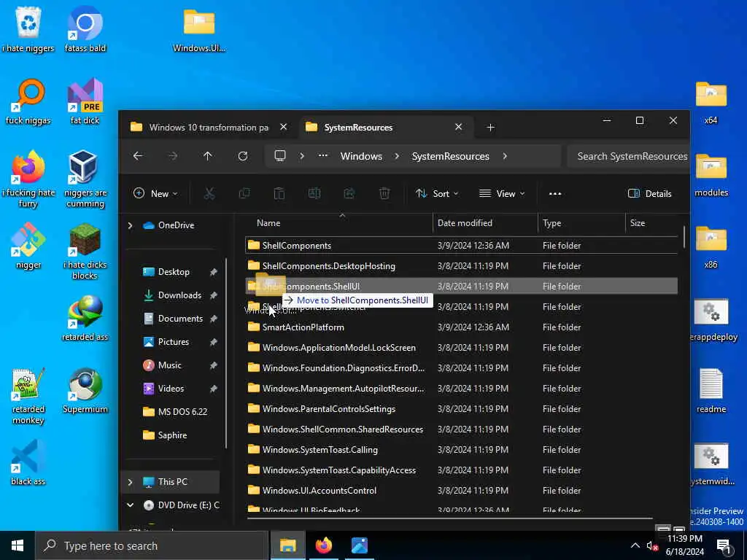Open Desktop in the navigation pane
This screenshot has width=747, height=560.
[x=174, y=272]
